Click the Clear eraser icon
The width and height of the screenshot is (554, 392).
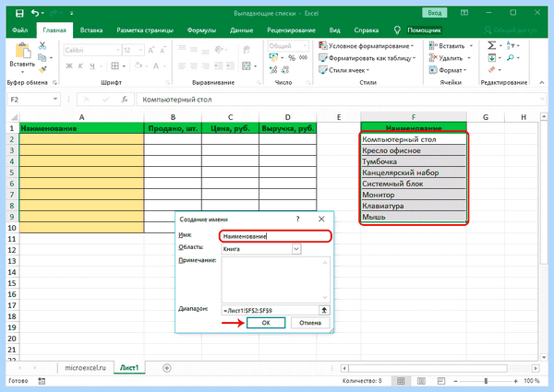pos(491,70)
